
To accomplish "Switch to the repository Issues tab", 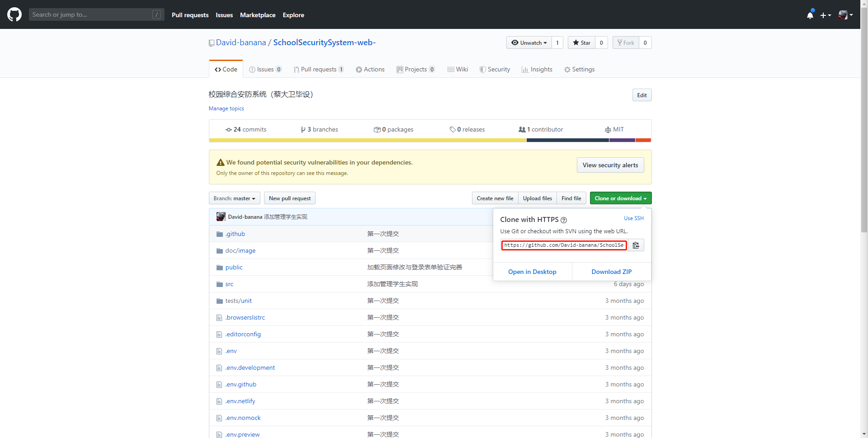I will pos(265,69).
